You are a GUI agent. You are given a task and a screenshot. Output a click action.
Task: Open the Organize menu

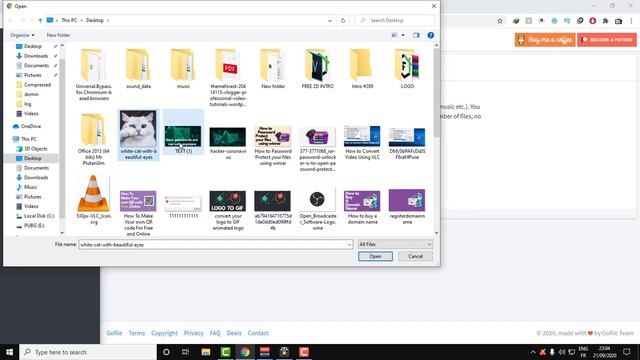coord(22,35)
